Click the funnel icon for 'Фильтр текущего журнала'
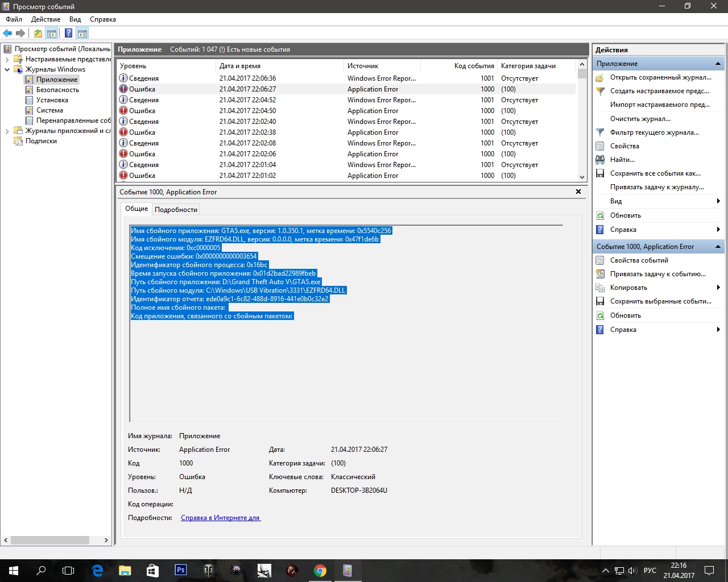The image size is (728, 582). (600, 132)
